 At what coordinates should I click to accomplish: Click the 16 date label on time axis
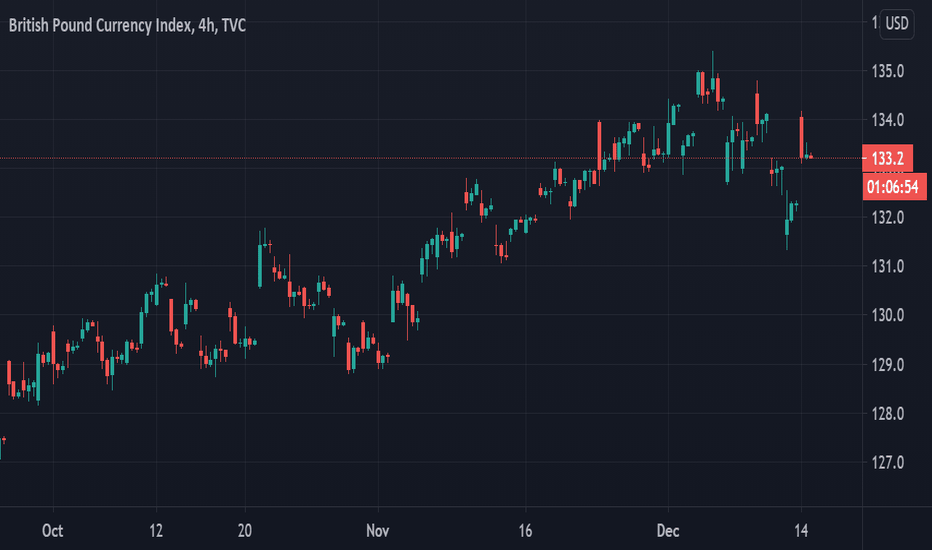(x=525, y=530)
